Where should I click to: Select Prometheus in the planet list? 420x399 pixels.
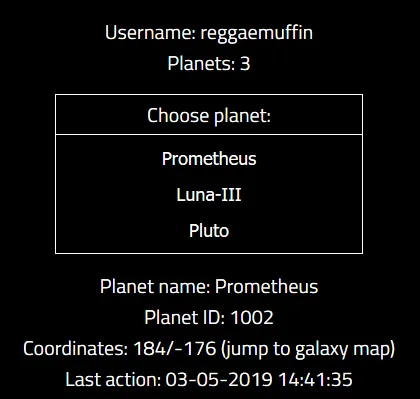[209, 159]
